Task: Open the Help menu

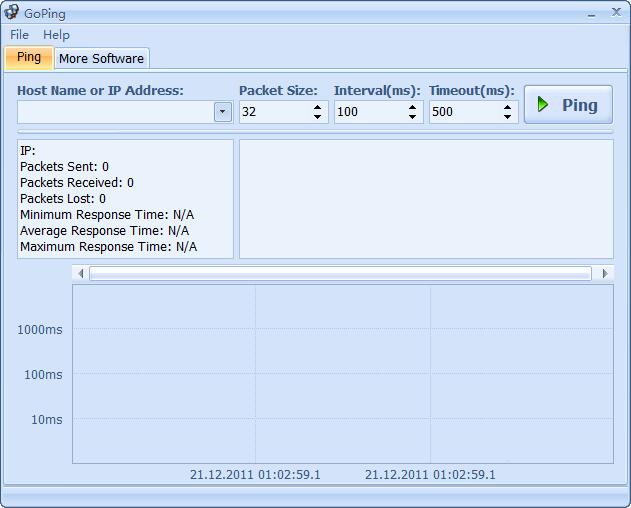Action: (56, 34)
